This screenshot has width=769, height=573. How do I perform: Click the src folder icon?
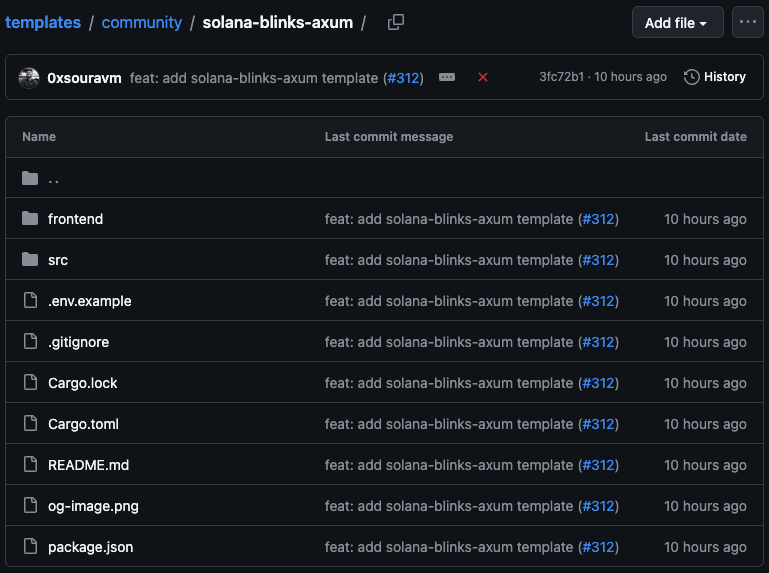click(x=30, y=260)
